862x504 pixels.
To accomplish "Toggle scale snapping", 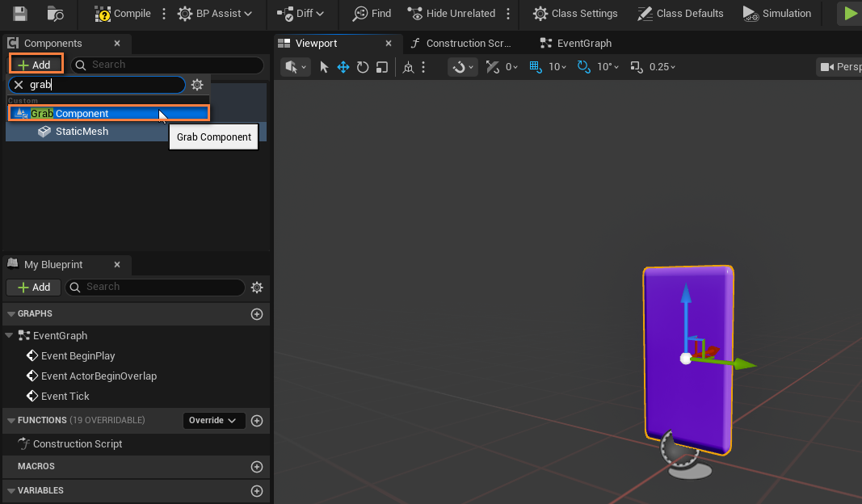I will click(x=637, y=66).
